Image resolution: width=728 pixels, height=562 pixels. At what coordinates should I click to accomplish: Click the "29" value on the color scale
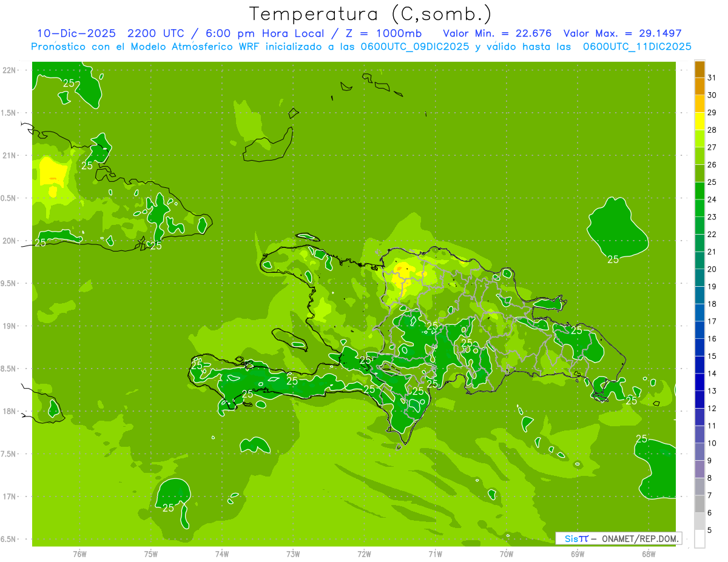click(x=712, y=113)
